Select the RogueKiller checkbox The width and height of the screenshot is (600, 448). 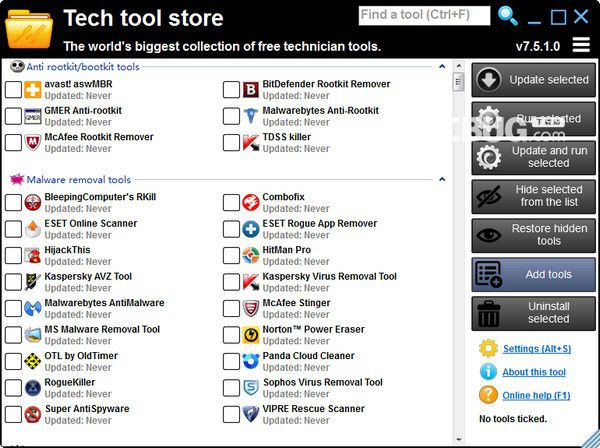pos(13,388)
